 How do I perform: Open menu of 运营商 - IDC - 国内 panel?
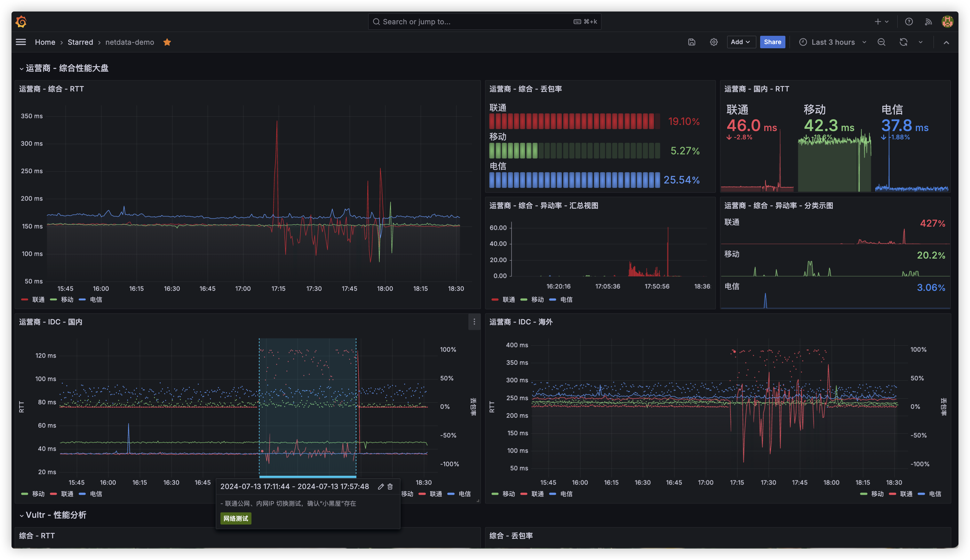[474, 322]
